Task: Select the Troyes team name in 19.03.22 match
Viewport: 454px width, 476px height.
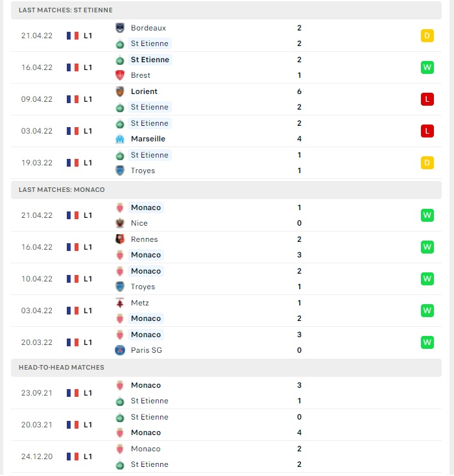Action: tap(143, 171)
